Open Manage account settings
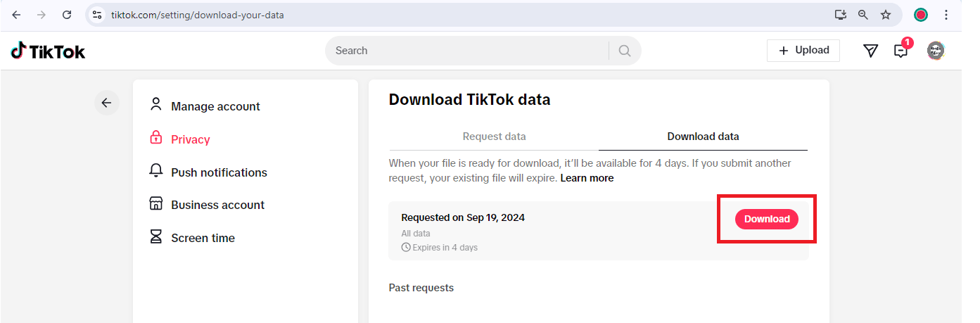Viewport: 980px width, 323px height. point(215,106)
